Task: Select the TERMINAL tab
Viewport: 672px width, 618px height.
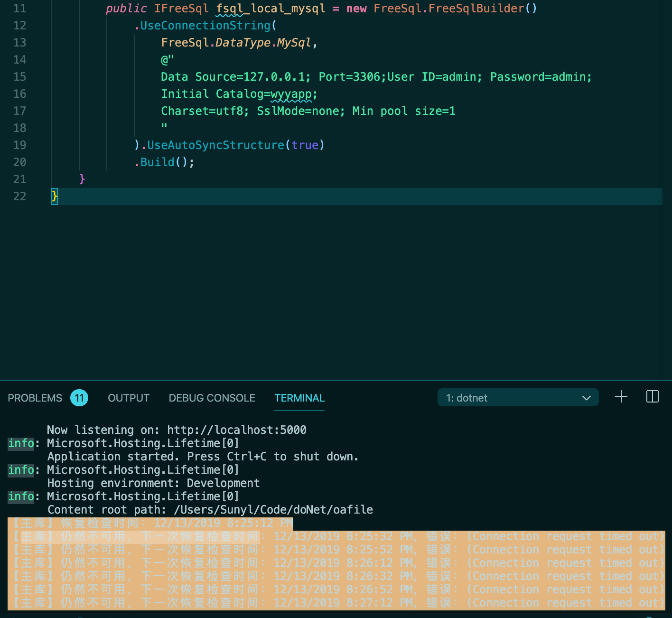Action: click(299, 398)
